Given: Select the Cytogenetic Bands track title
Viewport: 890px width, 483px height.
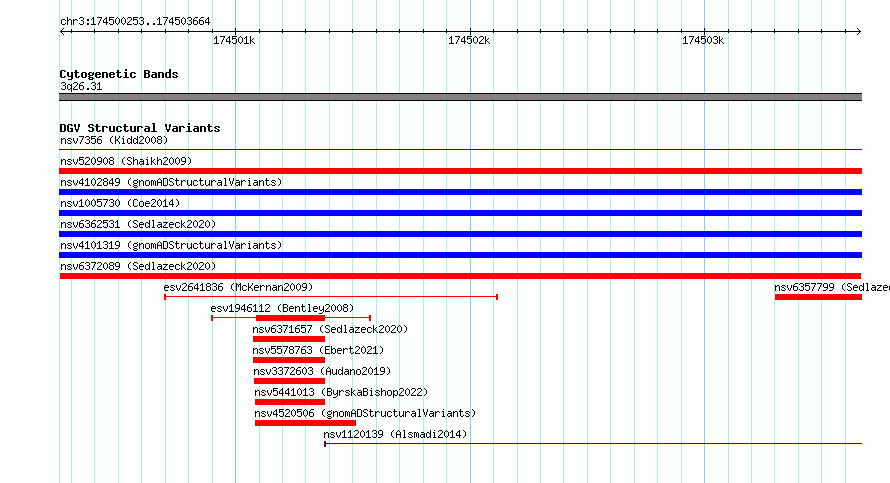Looking at the screenshot, I should [119, 74].
